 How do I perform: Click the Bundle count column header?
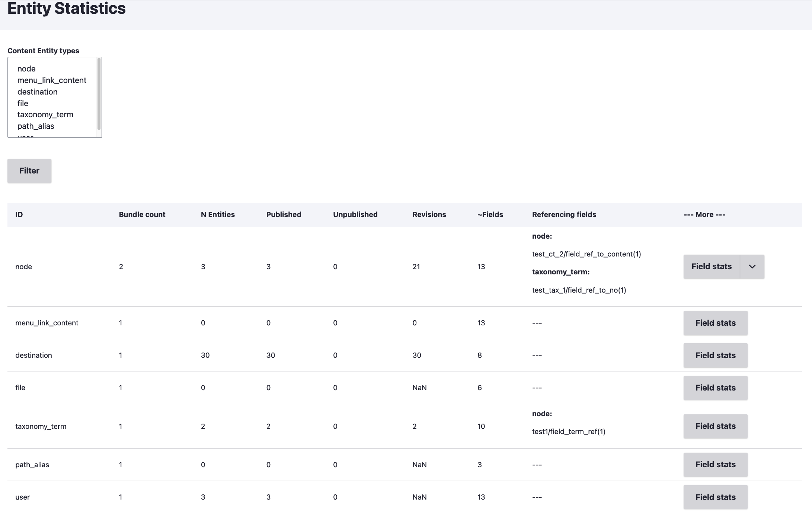pos(142,214)
